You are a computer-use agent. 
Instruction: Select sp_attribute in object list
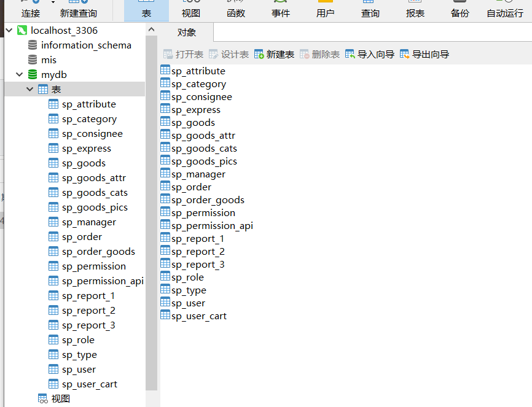(x=198, y=71)
